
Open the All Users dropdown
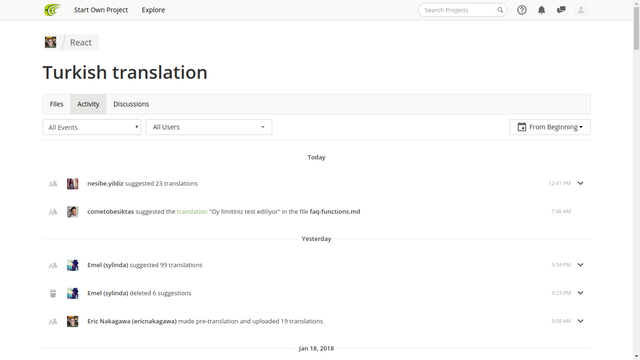(209, 127)
